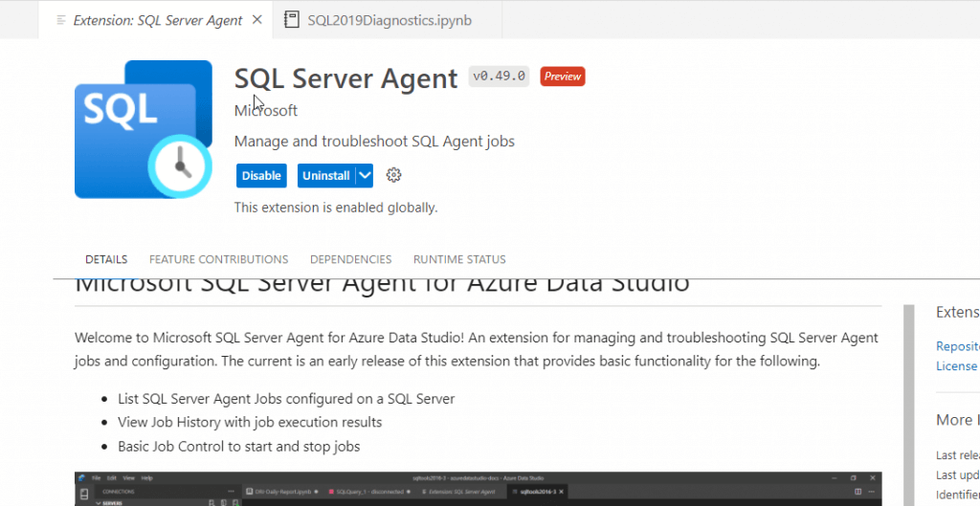Click the embedded Azure Data Studio screenshot

click(478, 489)
